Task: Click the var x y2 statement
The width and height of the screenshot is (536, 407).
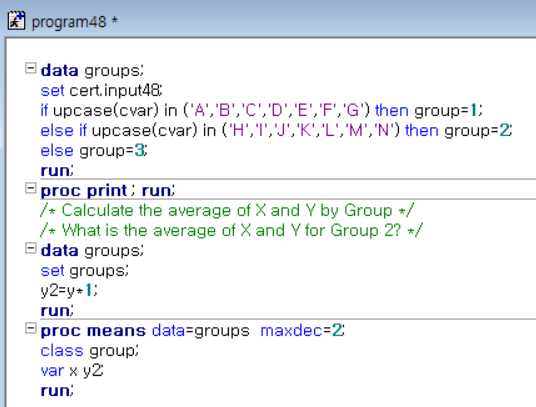Action: (72, 371)
